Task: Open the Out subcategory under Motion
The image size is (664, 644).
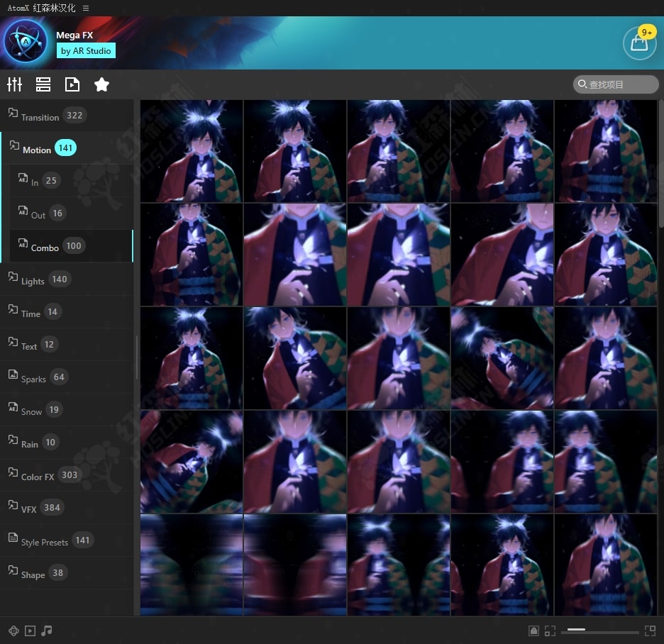Action: tap(71, 213)
